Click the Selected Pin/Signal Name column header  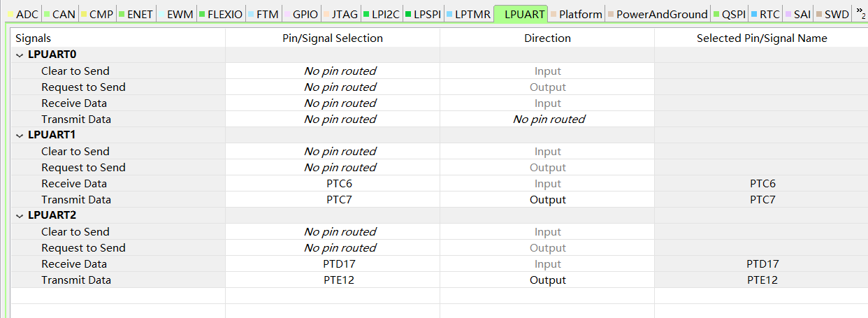click(762, 38)
